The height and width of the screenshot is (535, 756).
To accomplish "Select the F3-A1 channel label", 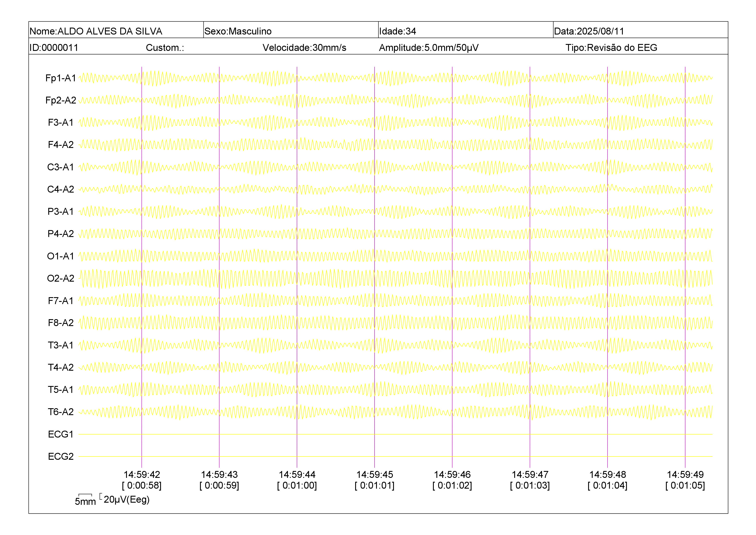I will (x=61, y=122).
